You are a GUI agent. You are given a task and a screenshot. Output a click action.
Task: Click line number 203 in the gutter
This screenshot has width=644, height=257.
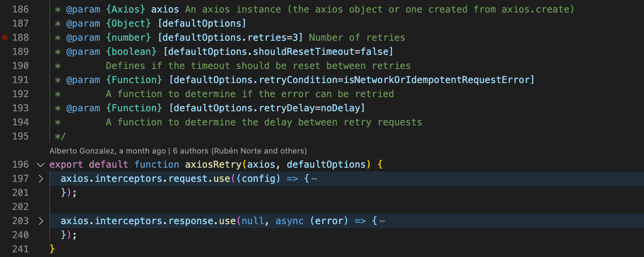pos(20,221)
